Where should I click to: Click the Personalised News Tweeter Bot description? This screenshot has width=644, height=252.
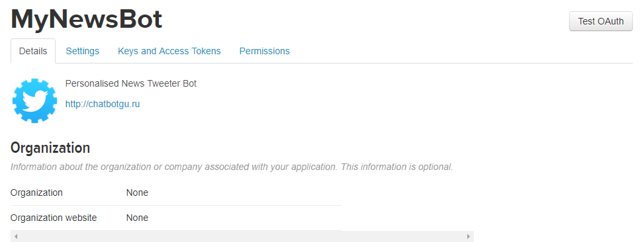[x=131, y=84]
